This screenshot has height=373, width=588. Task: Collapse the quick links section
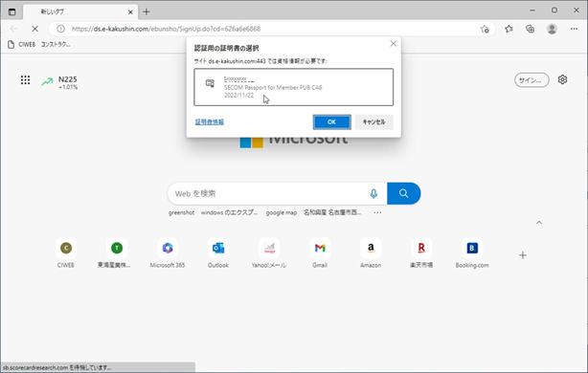point(539,223)
